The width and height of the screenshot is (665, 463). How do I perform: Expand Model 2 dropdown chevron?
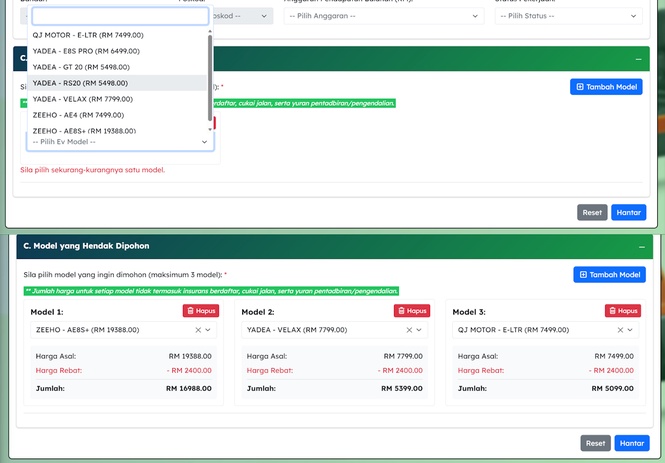click(x=419, y=330)
